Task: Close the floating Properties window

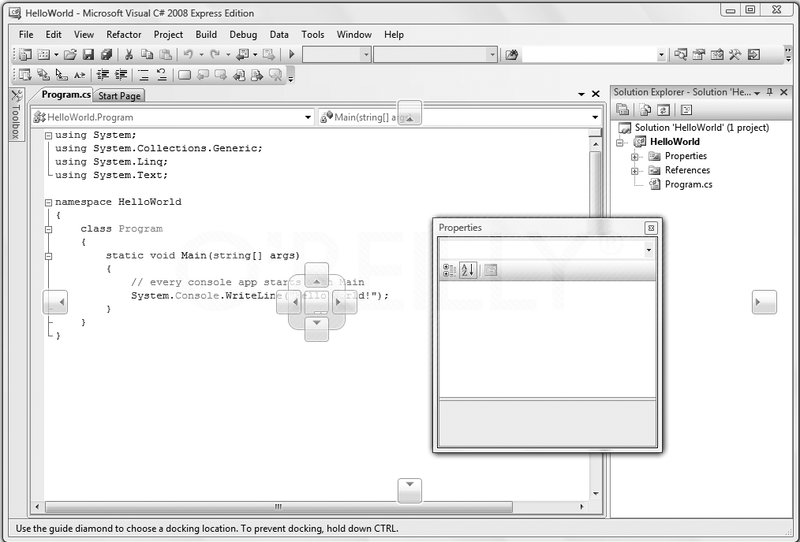Action: click(651, 228)
